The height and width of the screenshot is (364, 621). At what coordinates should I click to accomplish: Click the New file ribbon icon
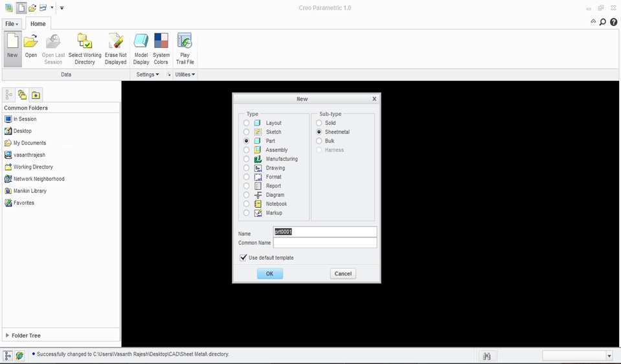coord(12,49)
